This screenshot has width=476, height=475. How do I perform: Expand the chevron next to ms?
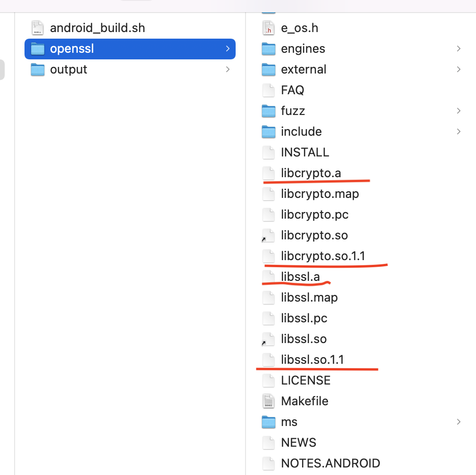pyautogui.click(x=458, y=422)
